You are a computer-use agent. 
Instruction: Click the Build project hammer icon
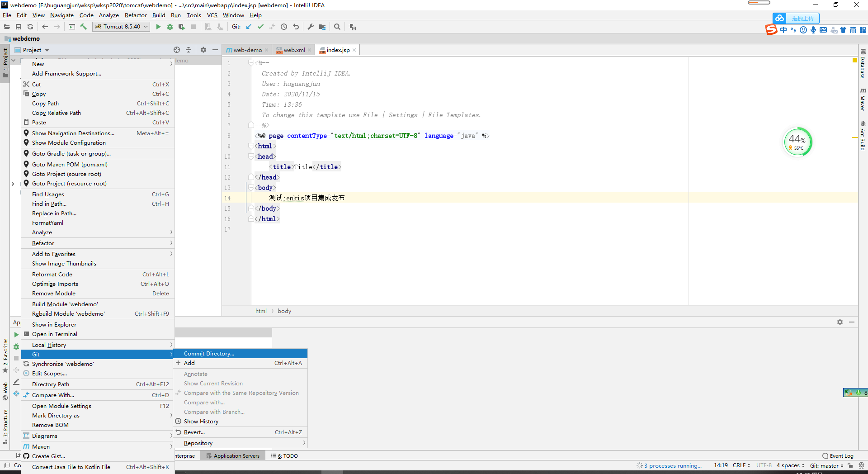(x=84, y=27)
